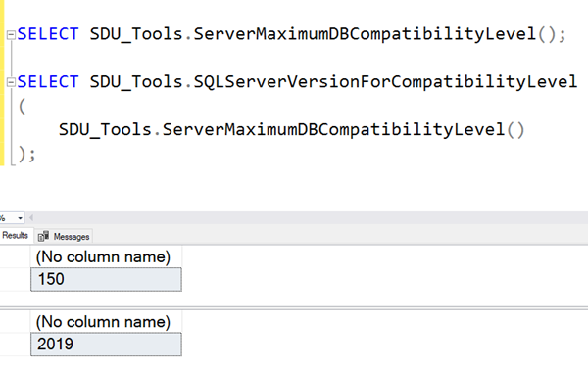Click the closing parenthesis and semicolon line
588x369 pixels.
pyautogui.click(x=26, y=154)
